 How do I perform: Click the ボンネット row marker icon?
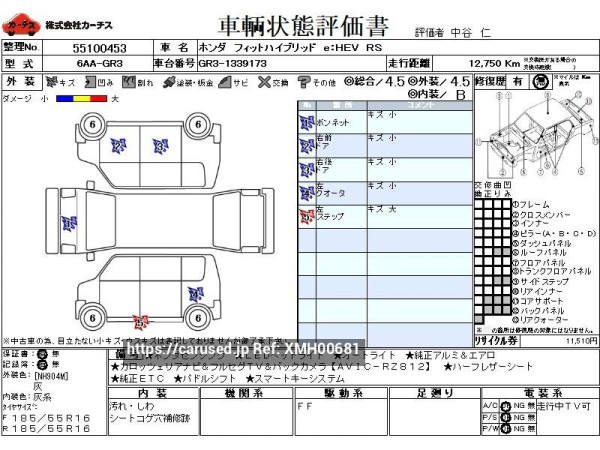pos(306,123)
